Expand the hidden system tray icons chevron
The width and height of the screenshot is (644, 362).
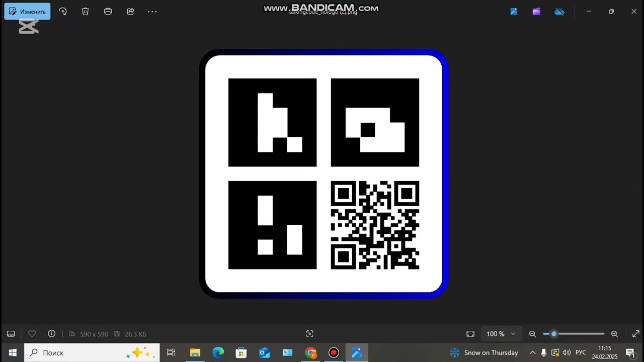(532, 352)
